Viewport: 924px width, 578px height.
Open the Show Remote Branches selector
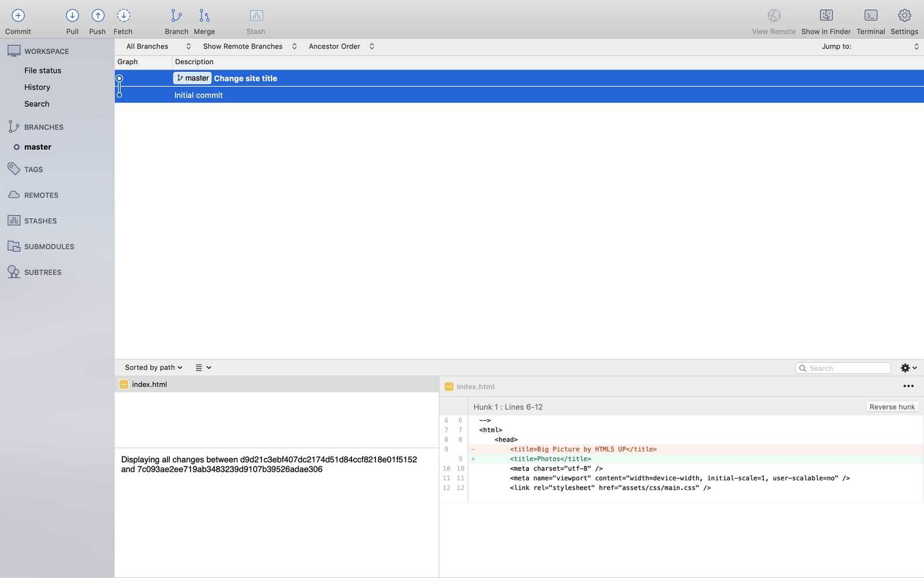[x=248, y=46]
